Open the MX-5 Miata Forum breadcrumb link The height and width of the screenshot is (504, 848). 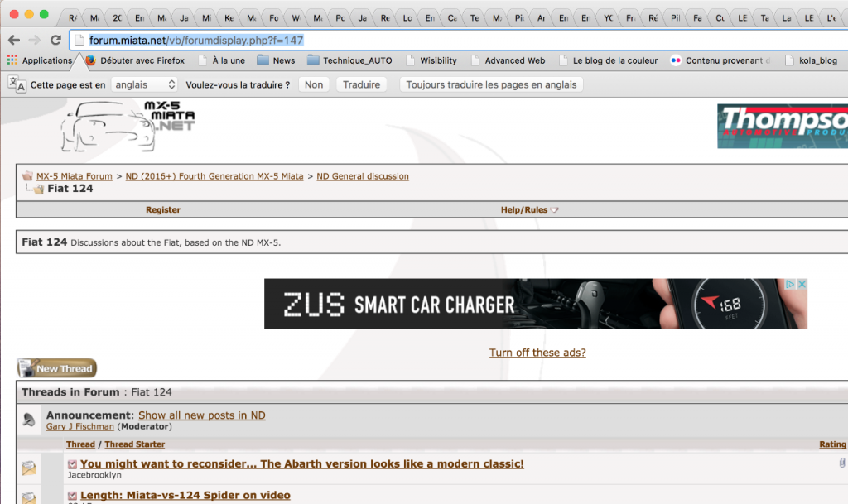point(74,176)
